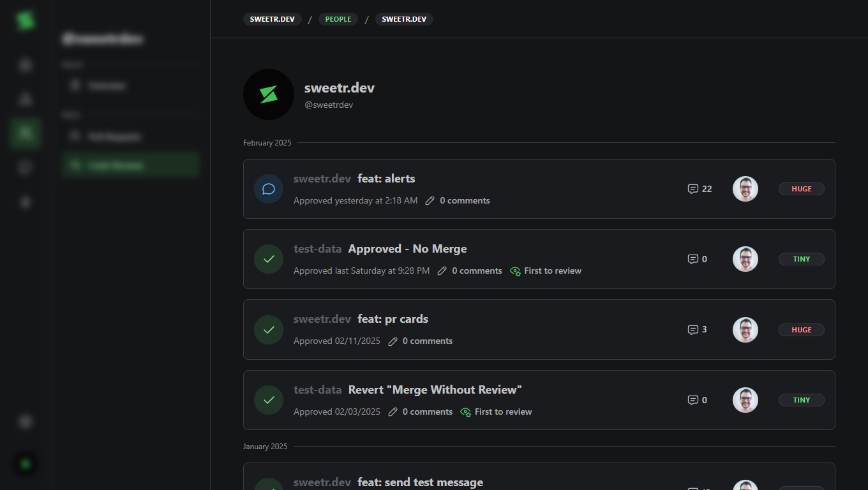This screenshot has width=868, height=490.
Task: Click the pencil icon on feat: pr cards
Action: point(393,341)
